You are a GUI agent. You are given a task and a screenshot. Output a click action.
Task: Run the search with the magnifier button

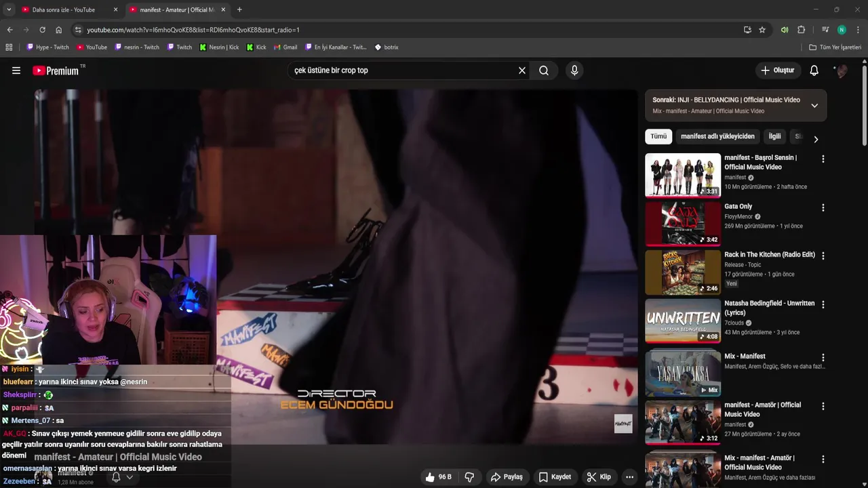tap(544, 70)
